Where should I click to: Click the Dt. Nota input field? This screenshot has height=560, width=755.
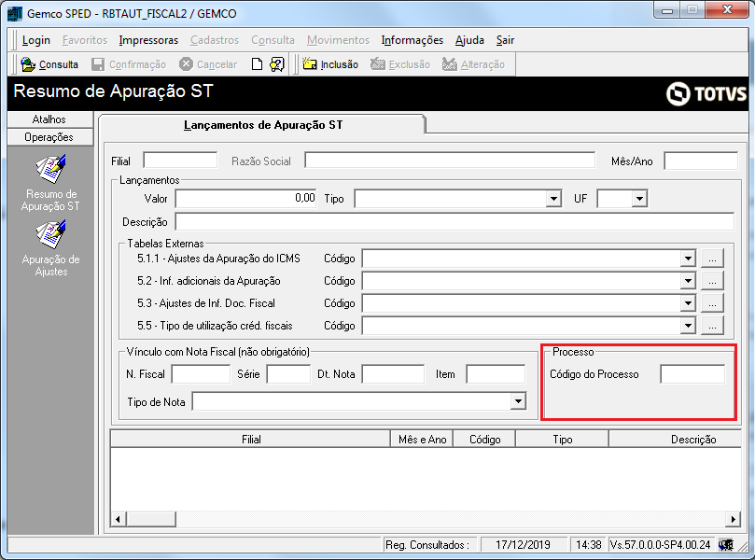coord(394,374)
